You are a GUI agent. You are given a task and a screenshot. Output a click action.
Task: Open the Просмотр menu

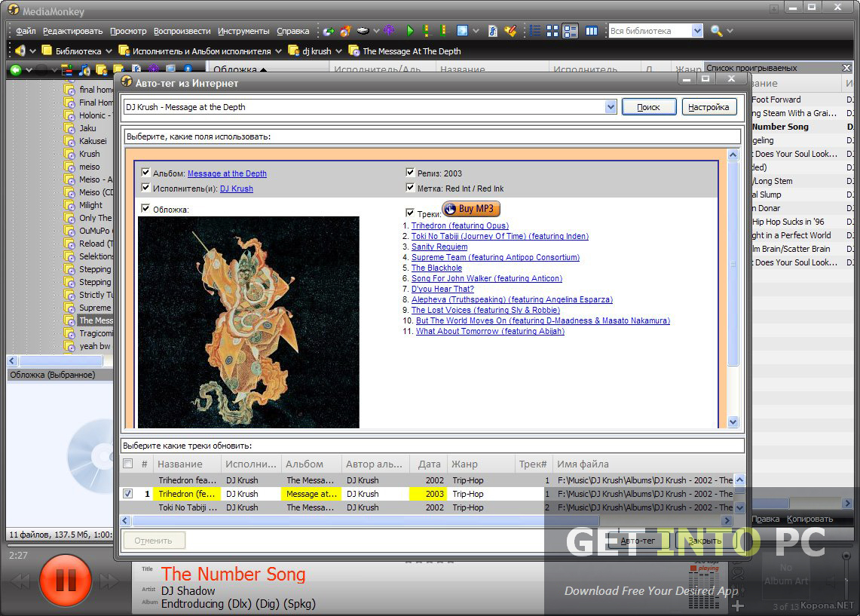pyautogui.click(x=128, y=31)
